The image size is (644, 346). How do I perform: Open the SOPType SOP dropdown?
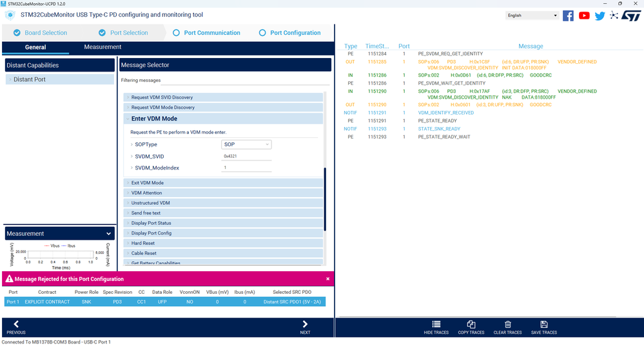246,144
